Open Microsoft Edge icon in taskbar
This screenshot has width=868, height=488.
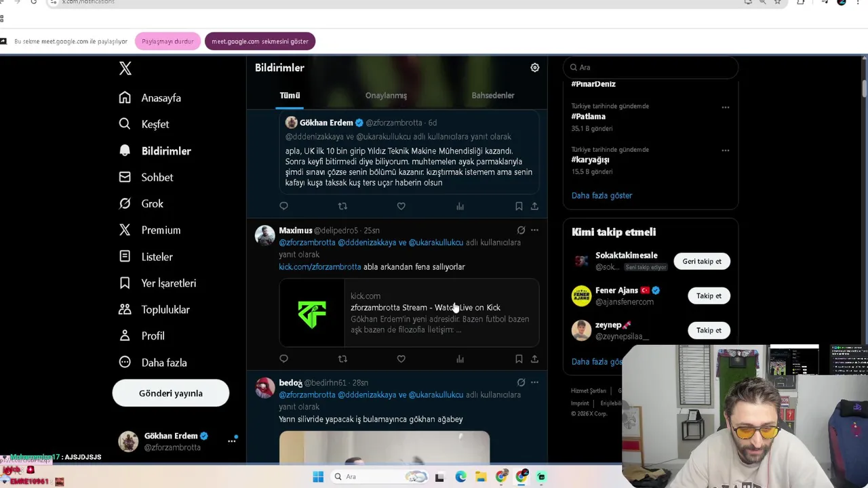click(x=460, y=476)
